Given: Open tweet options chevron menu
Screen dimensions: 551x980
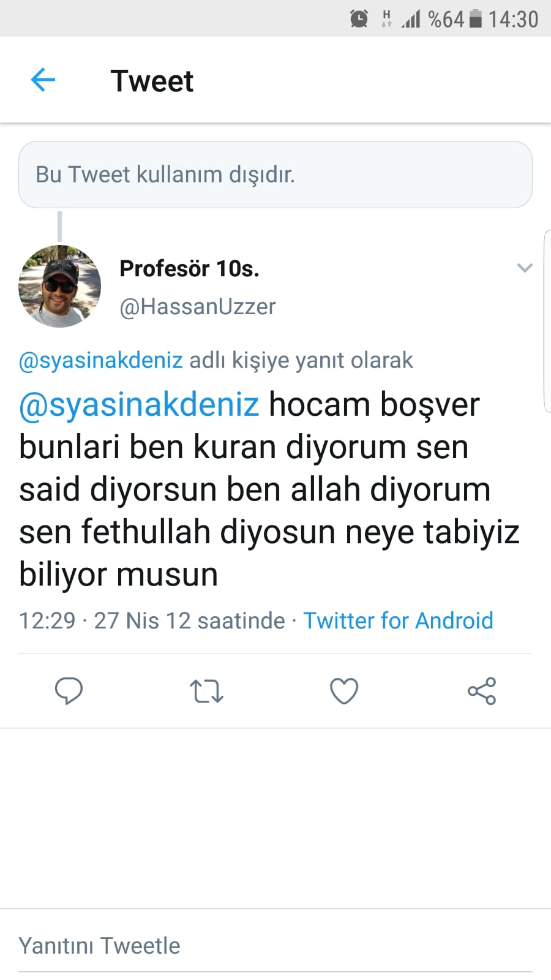Looking at the screenshot, I should 525,268.
